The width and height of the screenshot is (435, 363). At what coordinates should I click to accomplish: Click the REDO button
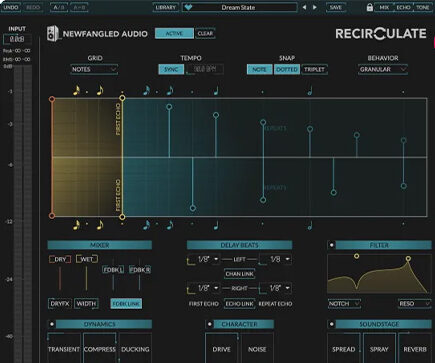[33, 7]
